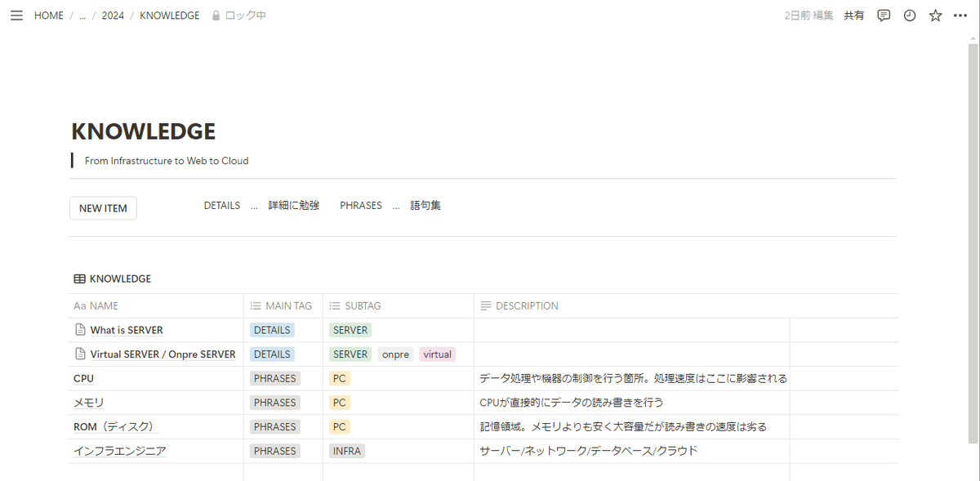
Task: Click the ROM description cell
Action: [x=632, y=426]
